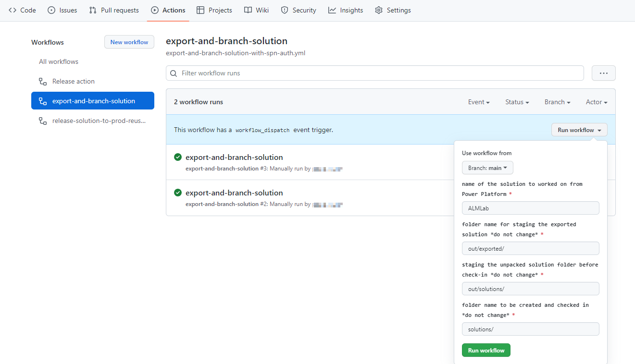Click workflow icon beside release-solution-to-prod-reus...
The width and height of the screenshot is (635, 364).
pyautogui.click(x=43, y=121)
